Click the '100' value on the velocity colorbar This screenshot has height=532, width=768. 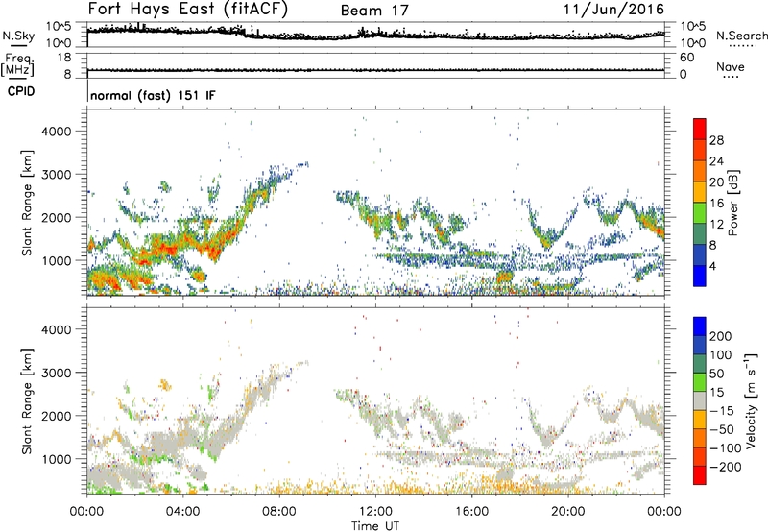(721, 354)
